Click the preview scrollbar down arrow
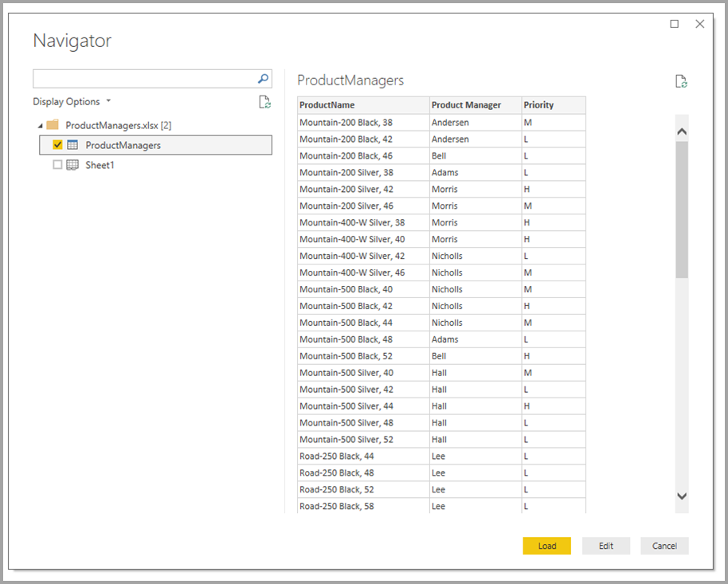 [x=682, y=495]
